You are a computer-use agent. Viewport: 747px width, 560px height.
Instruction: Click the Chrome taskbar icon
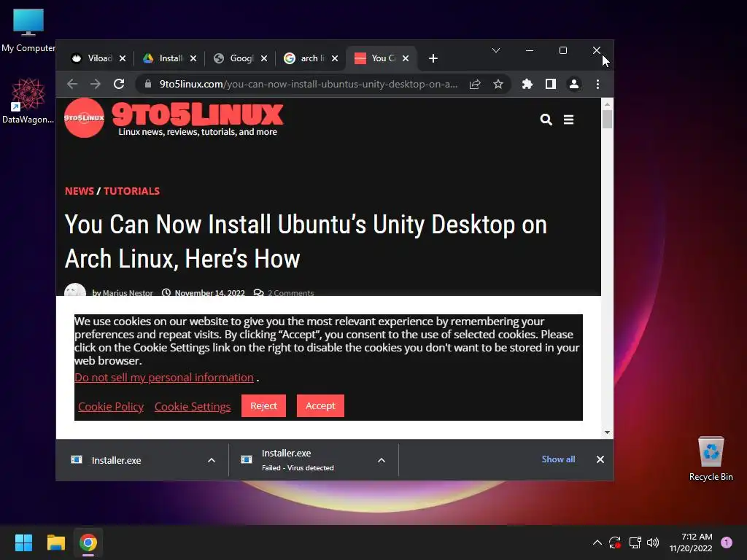(88, 542)
